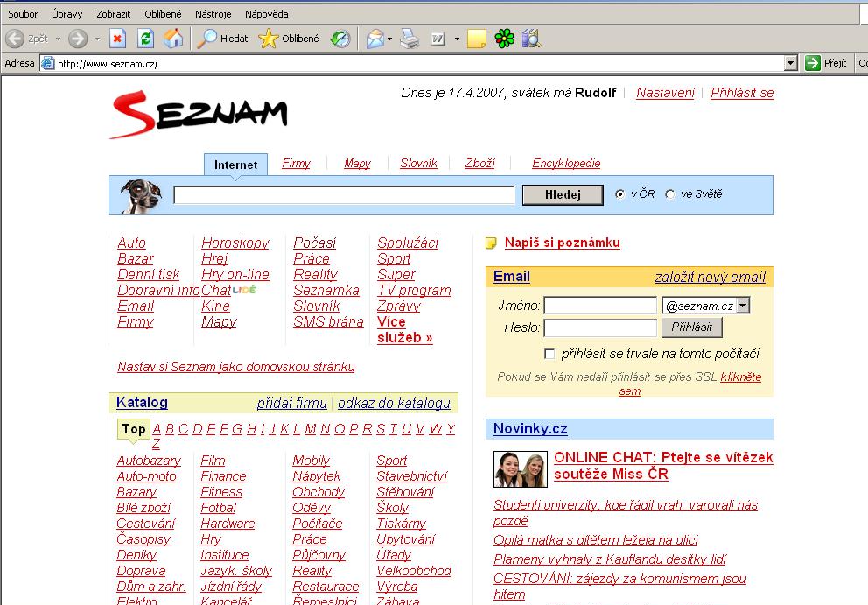Open catalog letter 'Z' link
The image size is (868, 605).
[x=156, y=444]
